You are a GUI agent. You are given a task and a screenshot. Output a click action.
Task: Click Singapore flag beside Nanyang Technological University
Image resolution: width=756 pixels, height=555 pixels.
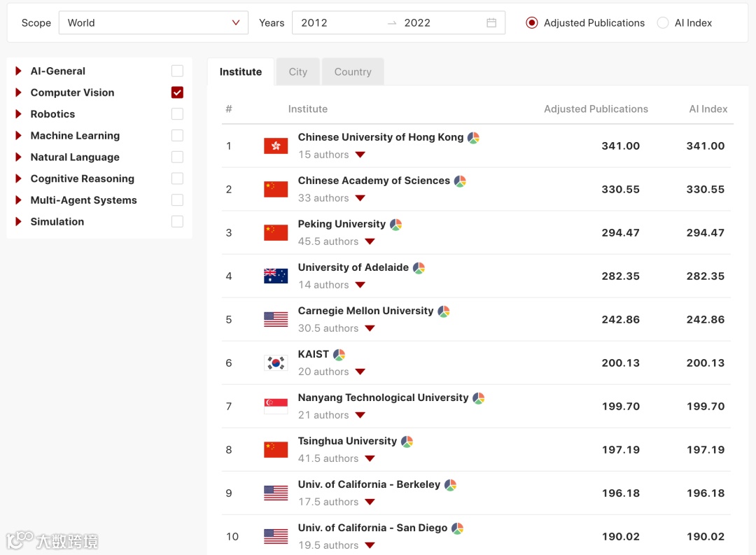(x=276, y=406)
